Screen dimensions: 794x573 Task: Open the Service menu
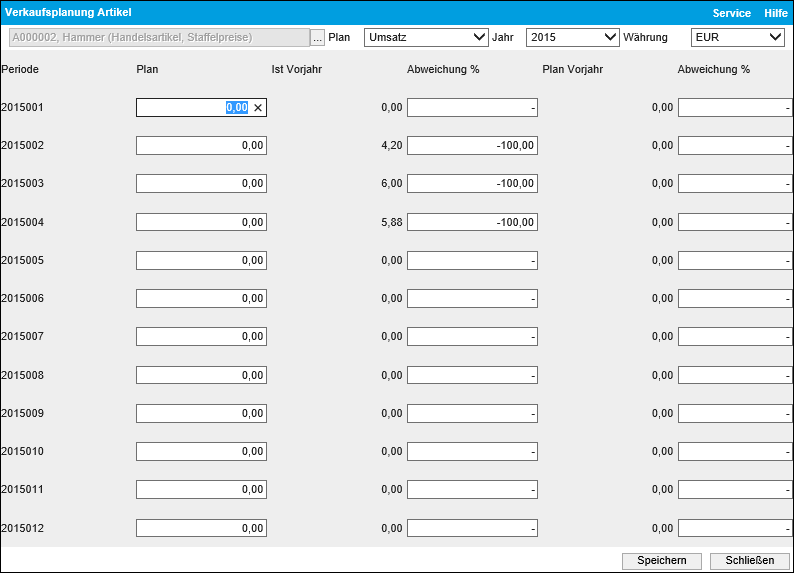[731, 13]
